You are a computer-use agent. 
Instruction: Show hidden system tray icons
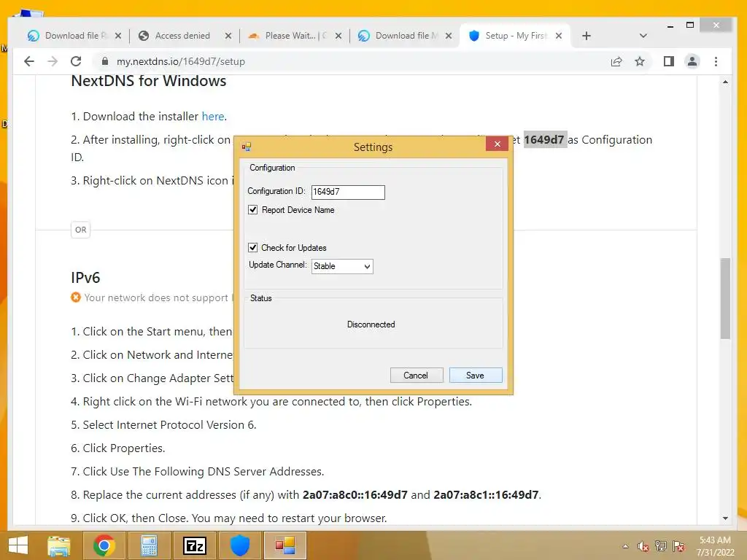pos(625,546)
